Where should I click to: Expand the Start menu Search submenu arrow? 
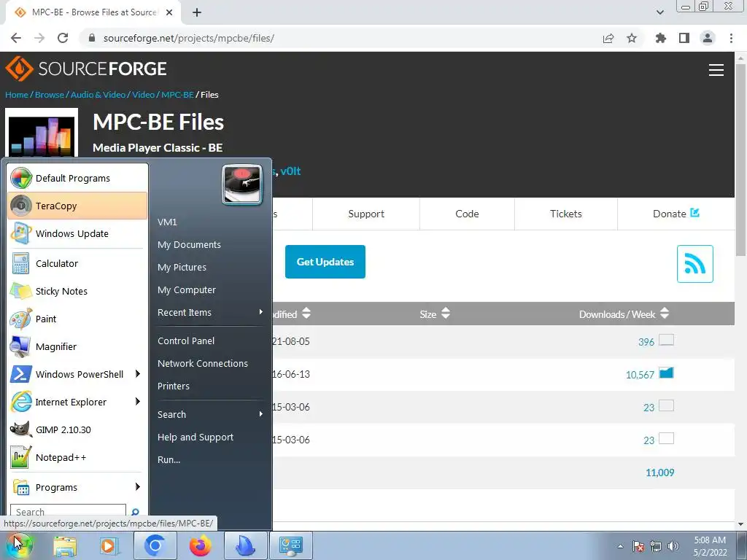(261, 414)
